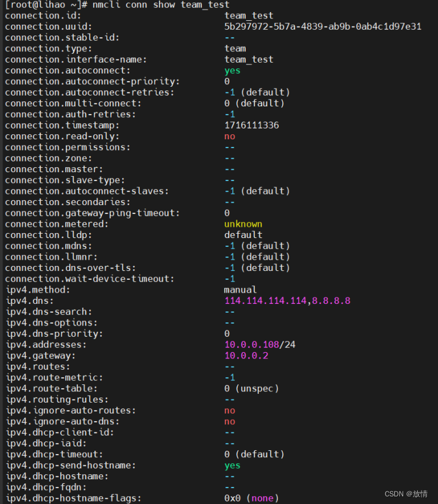Select the UUID value 5b297972-5b7a-4839-ab9b-0ab4c1d97e31
438x504 pixels.
(323, 27)
